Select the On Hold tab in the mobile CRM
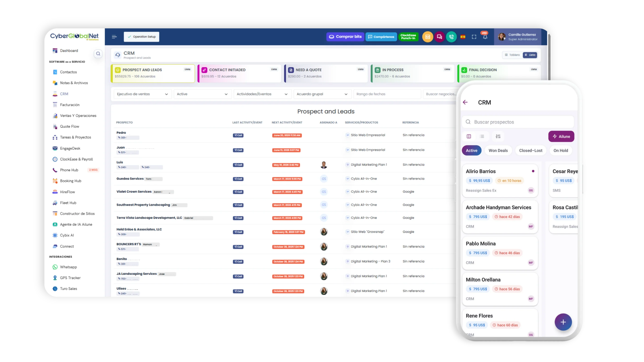 click(x=561, y=150)
